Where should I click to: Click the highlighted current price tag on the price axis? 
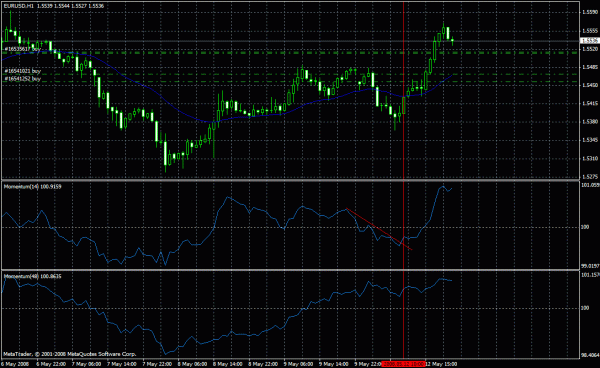[590, 41]
